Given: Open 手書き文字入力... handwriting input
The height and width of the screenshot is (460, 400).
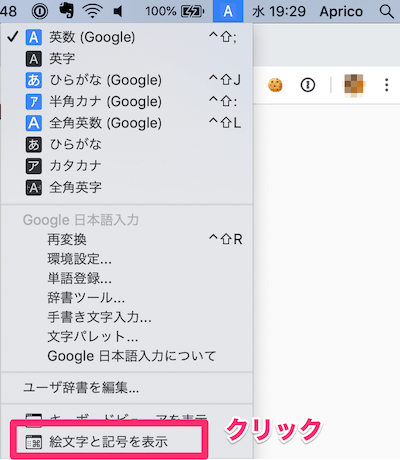Looking at the screenshot, I should pyautogui.click(x=127, y=317).
